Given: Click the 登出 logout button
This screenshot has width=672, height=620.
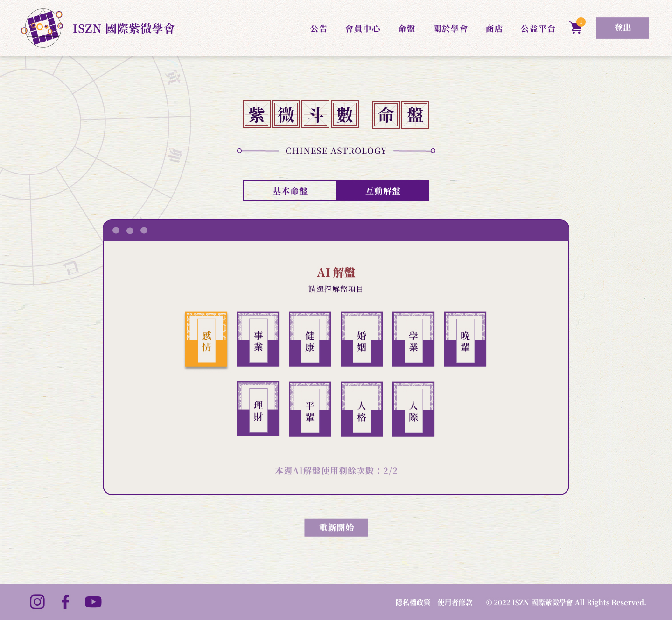Looking at the screenshot, I should (623, 28).
